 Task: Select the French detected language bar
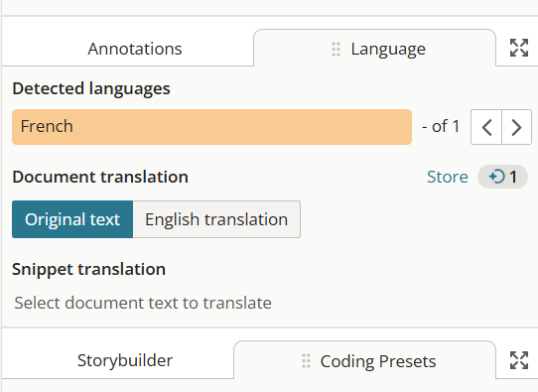[211, 127]
